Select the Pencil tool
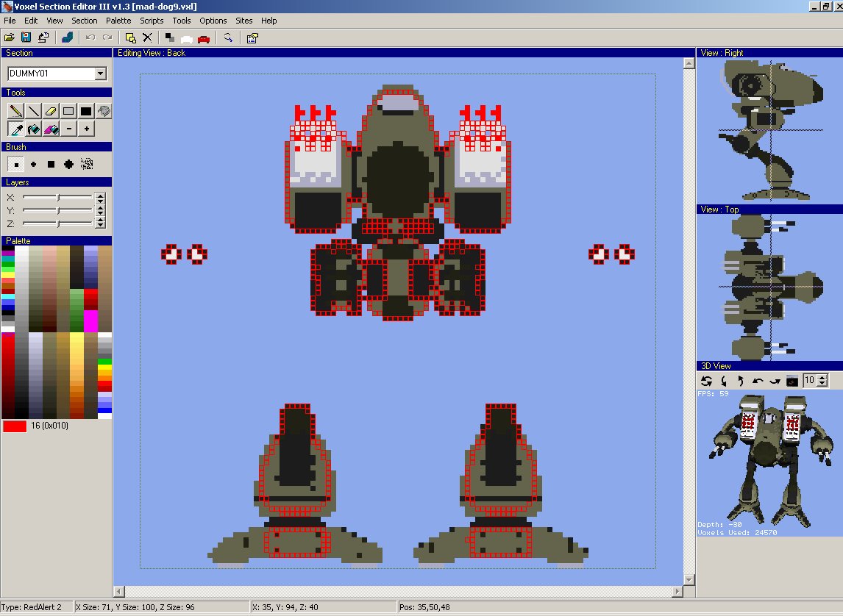843x616 pixels. click(x=16, y=110)
